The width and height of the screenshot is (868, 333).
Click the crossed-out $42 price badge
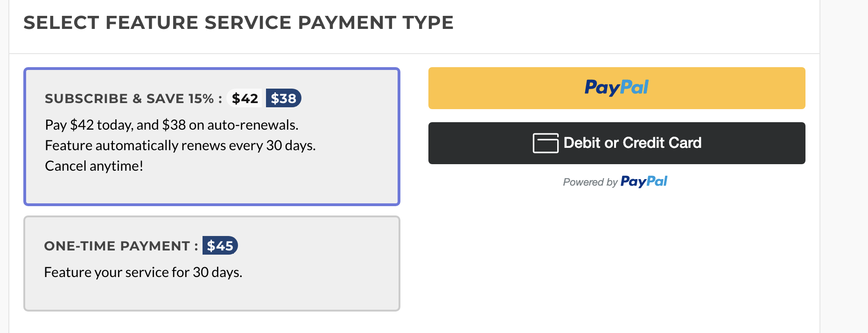pos(245,98)
